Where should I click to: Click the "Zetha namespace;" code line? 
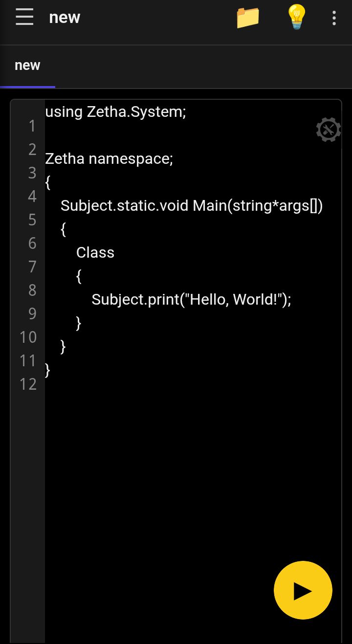pyautogui.click(x=109, y=159)
